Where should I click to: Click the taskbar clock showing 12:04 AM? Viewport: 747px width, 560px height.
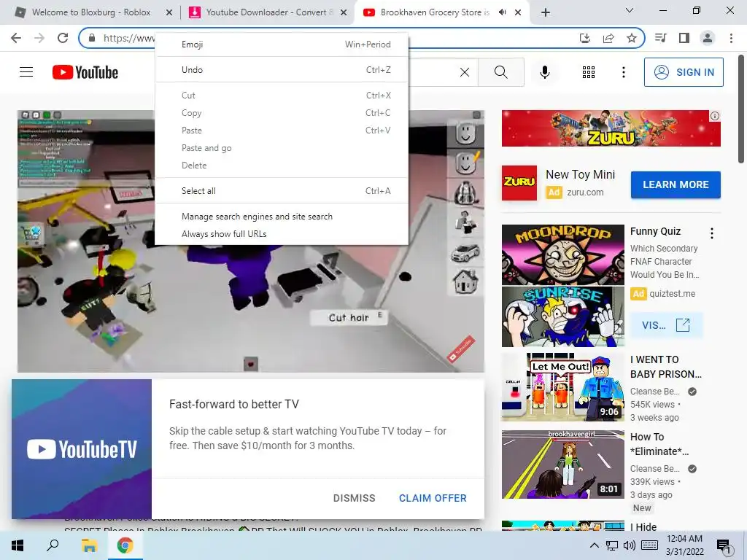click(x=684, y=545)
